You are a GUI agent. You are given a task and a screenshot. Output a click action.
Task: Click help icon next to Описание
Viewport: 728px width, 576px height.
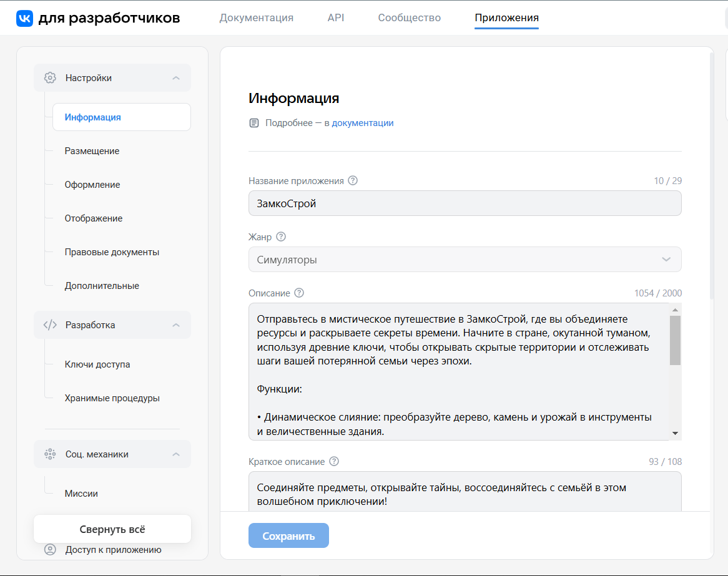pyautogui.click(x=299, y=293)
